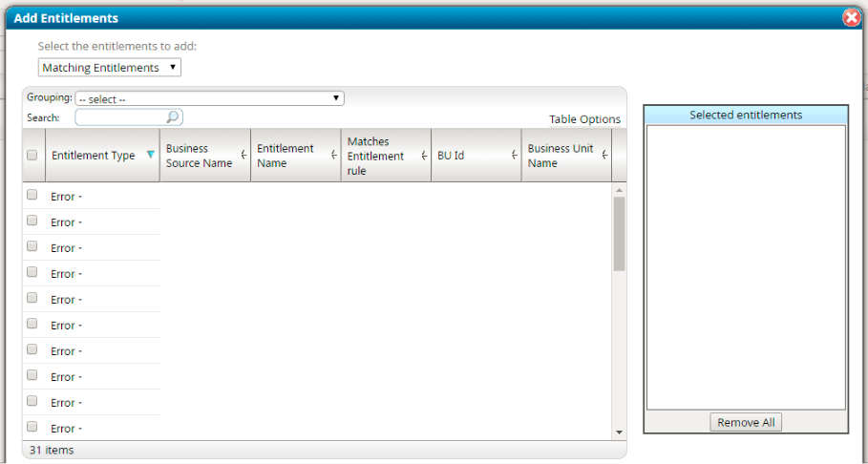Click the BU Id sort icon
This screenshot has width=868, height=464.
(x=514, y=156)
